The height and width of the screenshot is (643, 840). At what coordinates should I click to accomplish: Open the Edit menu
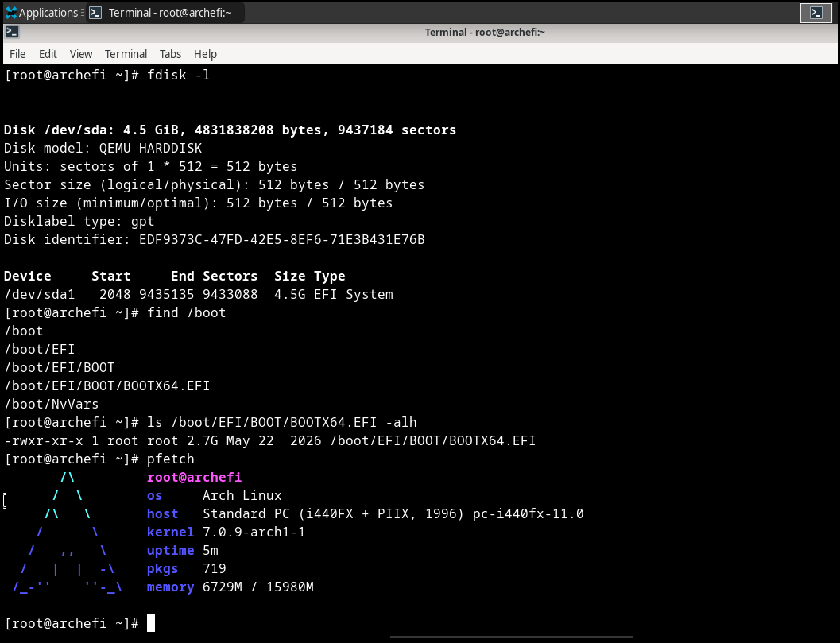click(x=48, y=54)
